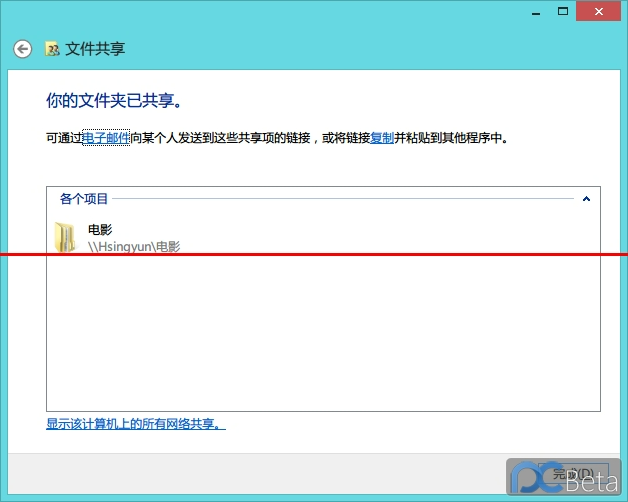The height and width of the screenshot is (502, 628).
Task: Minimize the 文件共享 window
Action: [x=536, y=12]
